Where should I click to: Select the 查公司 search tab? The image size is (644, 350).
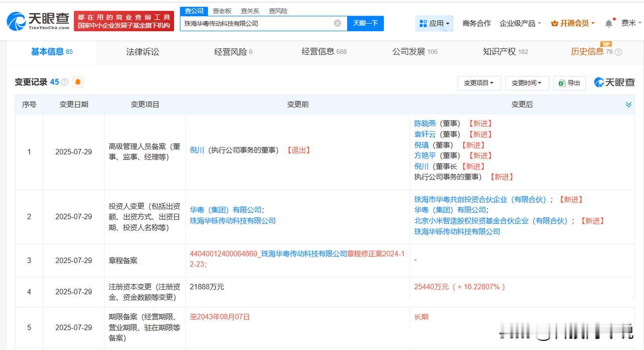click(x=194, y=11)
